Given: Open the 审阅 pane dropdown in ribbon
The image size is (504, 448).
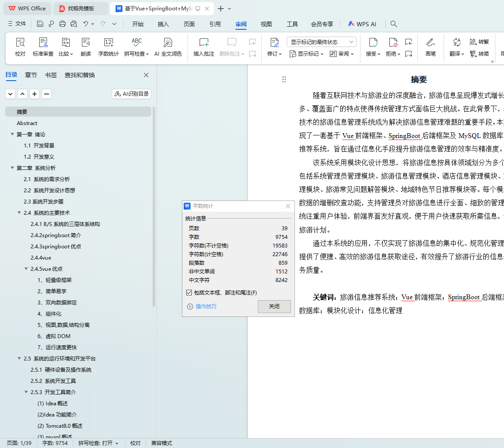Looking at the screenshot, I should [x=342, y=53].
